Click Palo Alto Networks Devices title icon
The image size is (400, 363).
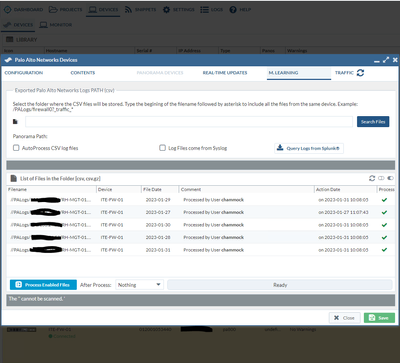tap(9, 60)
